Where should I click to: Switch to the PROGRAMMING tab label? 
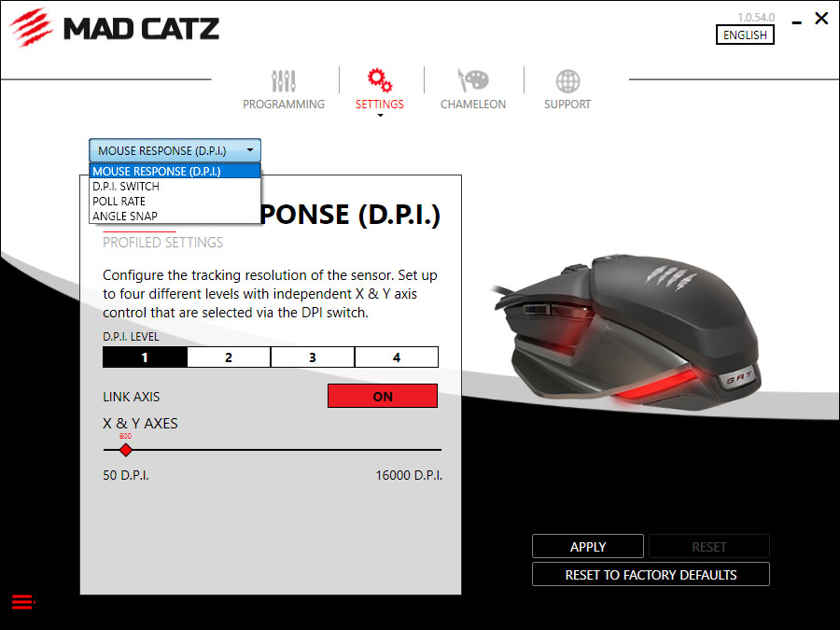284,104
